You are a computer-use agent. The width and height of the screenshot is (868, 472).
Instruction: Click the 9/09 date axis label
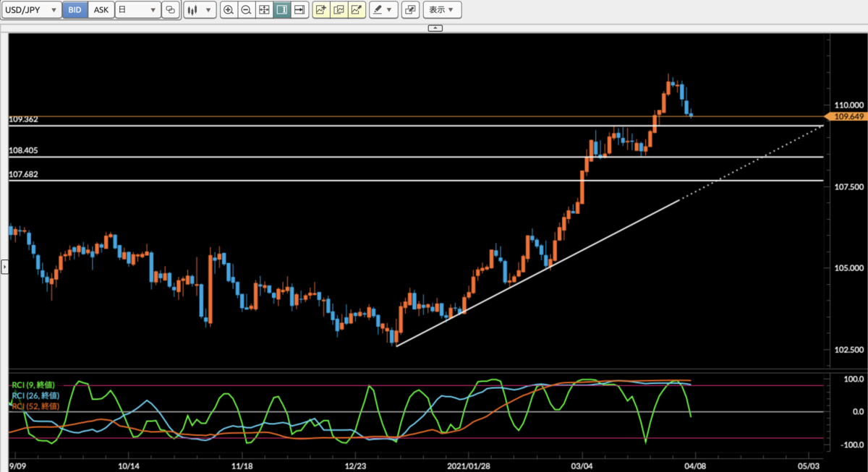coord(18,465)
